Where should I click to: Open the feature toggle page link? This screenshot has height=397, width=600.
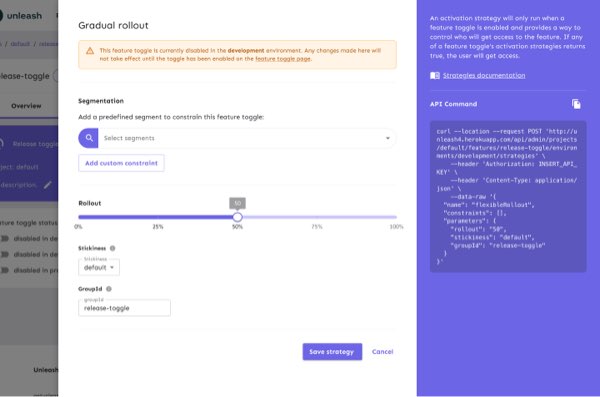pos(283,59)
